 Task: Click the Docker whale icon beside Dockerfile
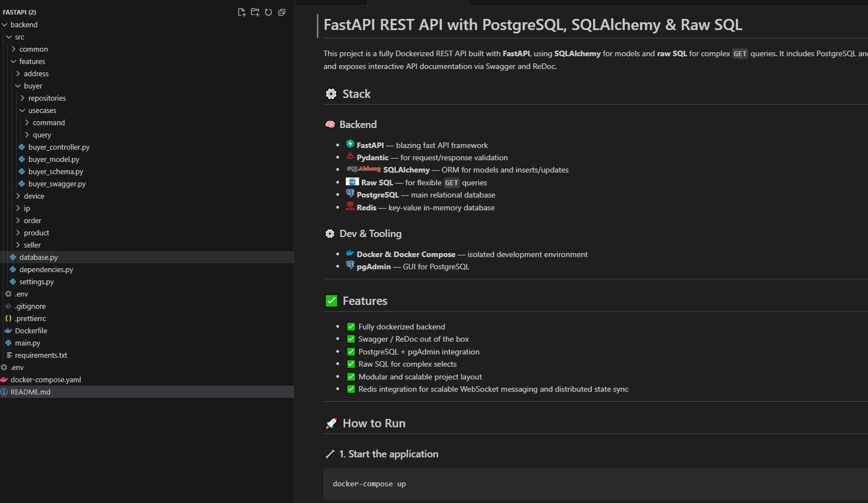pos(8,331)
